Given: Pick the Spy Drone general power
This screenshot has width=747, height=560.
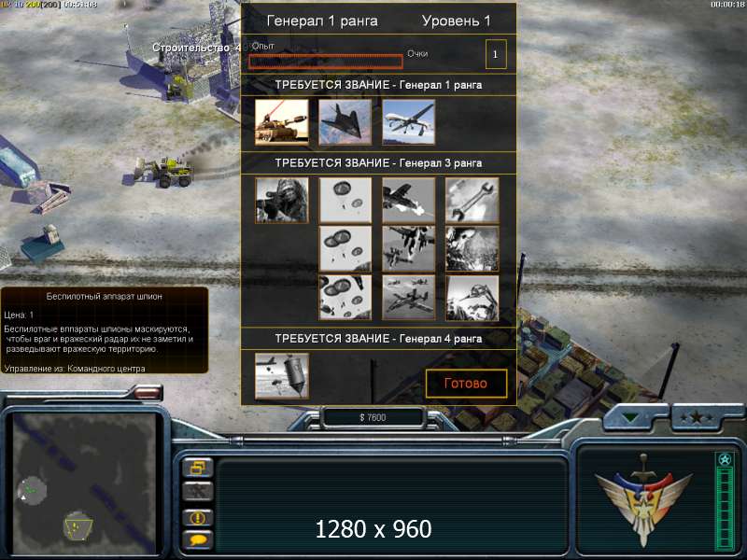Looking at the screenshot, I should (409, 122).
